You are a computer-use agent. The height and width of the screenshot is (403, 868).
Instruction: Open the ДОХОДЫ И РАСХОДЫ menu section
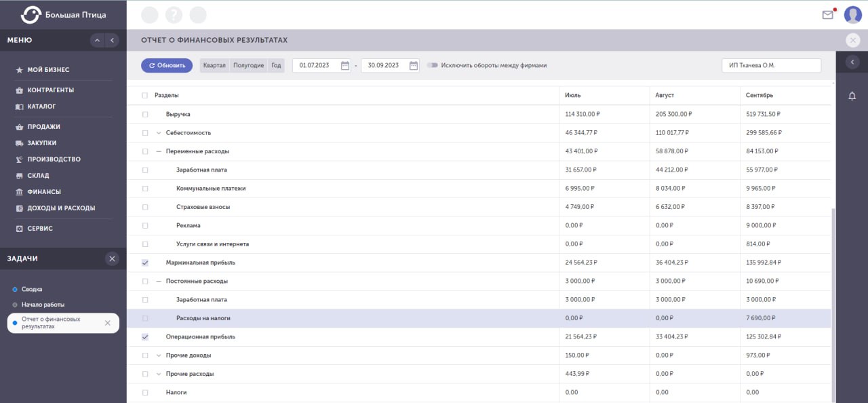click(61, 208)
